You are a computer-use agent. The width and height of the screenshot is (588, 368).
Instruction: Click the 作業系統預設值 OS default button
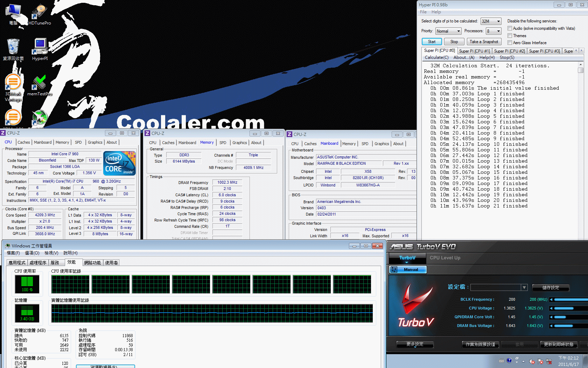[x=480, y=345]
